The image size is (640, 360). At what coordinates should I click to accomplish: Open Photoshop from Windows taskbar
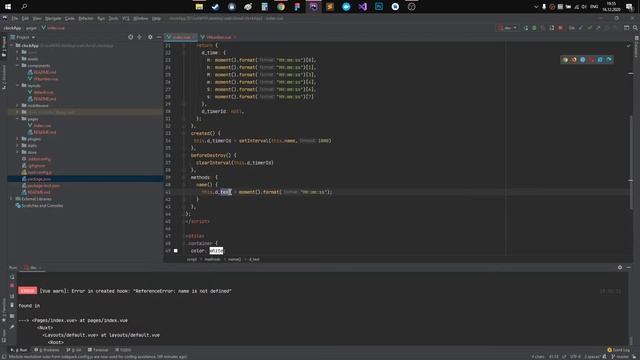coord(379,7)
